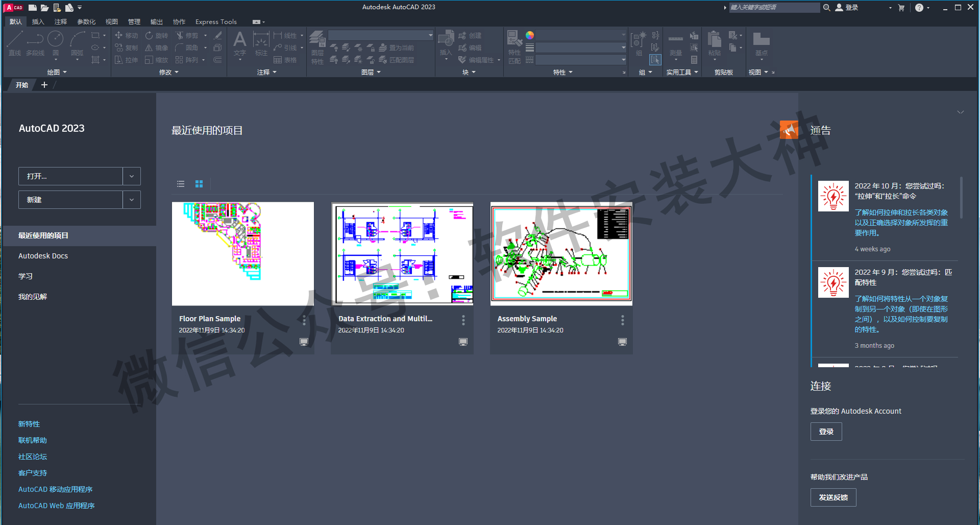
Task: Click the Trim (修剪) tool
Action: 186,35
